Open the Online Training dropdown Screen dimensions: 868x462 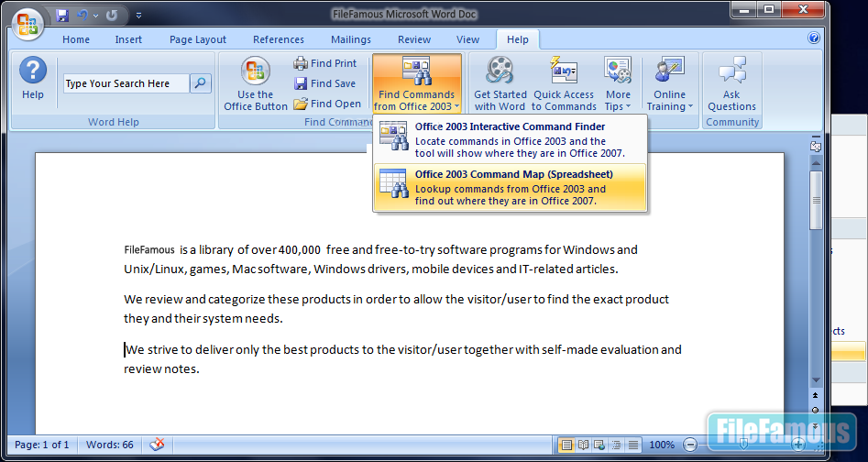[669, 83]
